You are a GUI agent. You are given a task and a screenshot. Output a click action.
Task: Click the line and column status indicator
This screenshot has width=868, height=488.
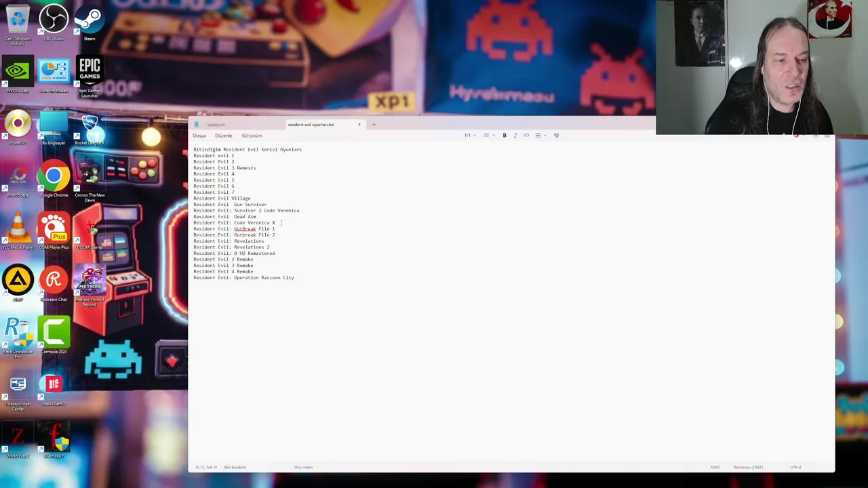(x=206, y=467)
